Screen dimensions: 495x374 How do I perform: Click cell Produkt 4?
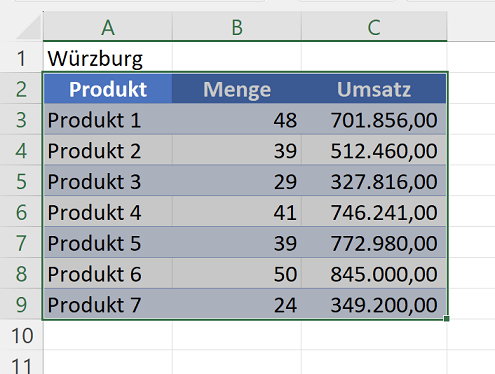tap(108, 212)
